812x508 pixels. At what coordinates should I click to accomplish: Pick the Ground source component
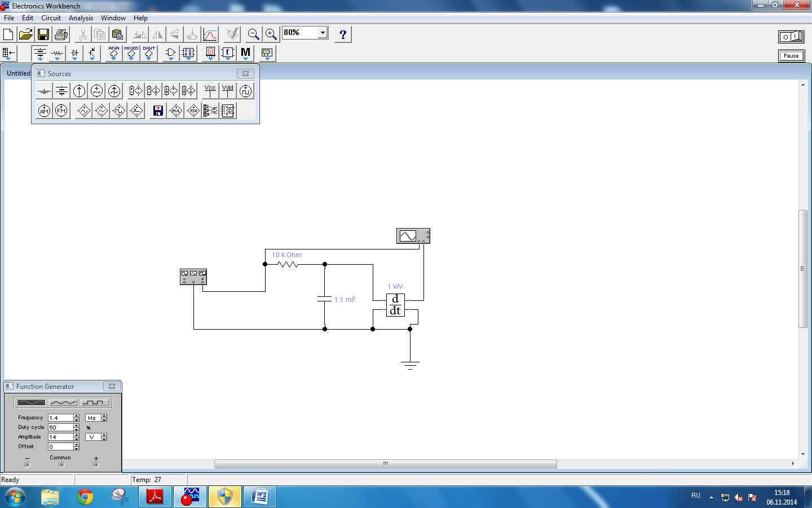pos(44,91)
